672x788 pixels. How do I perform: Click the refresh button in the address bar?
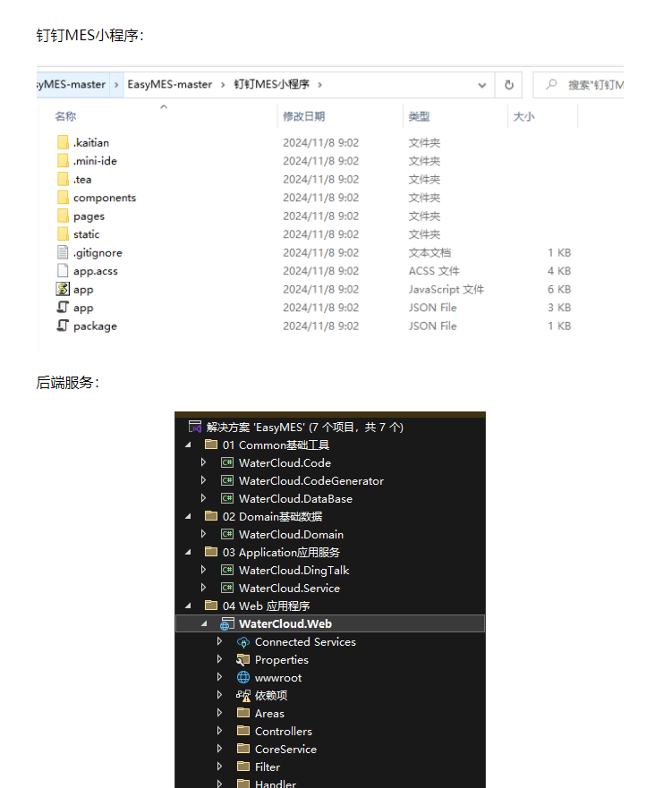[x=508, y=85]
